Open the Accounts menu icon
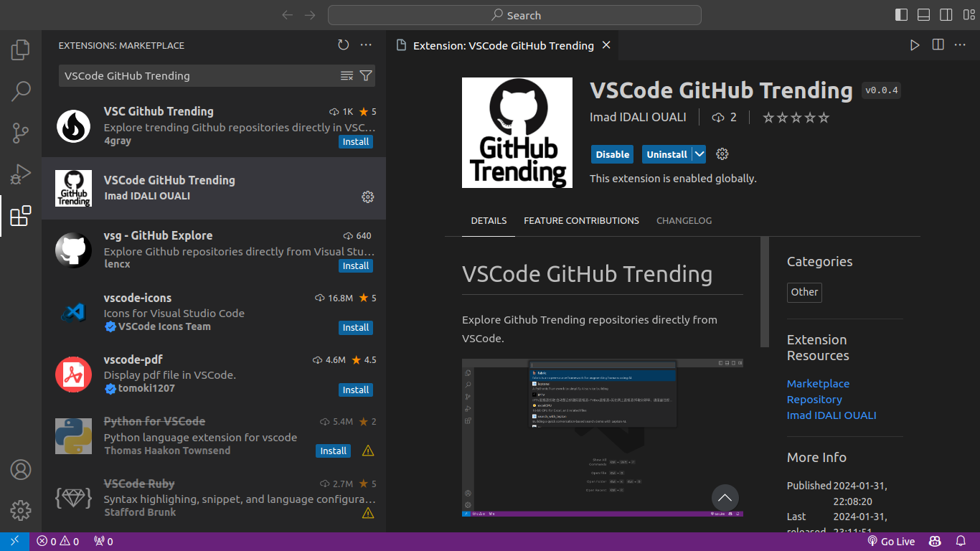The image size is (980, 551). point(21,470)
